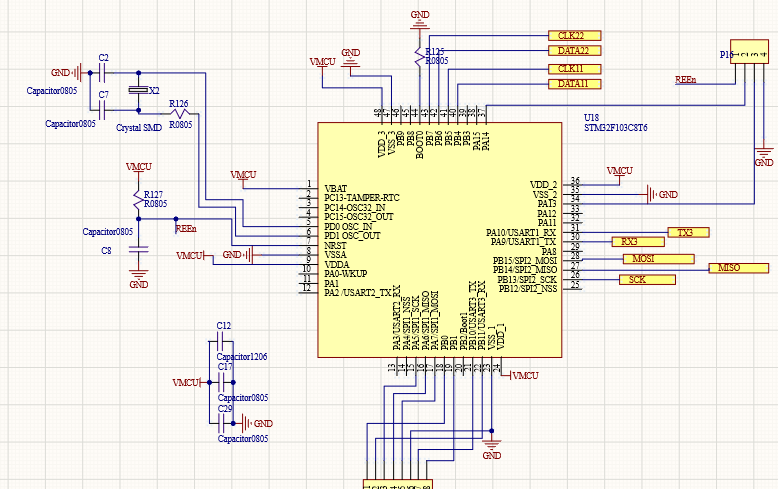This screenshot has width=778, height=489.
Task: Select the SCK port
Action: pyautogui.click(x=647, y=280)
